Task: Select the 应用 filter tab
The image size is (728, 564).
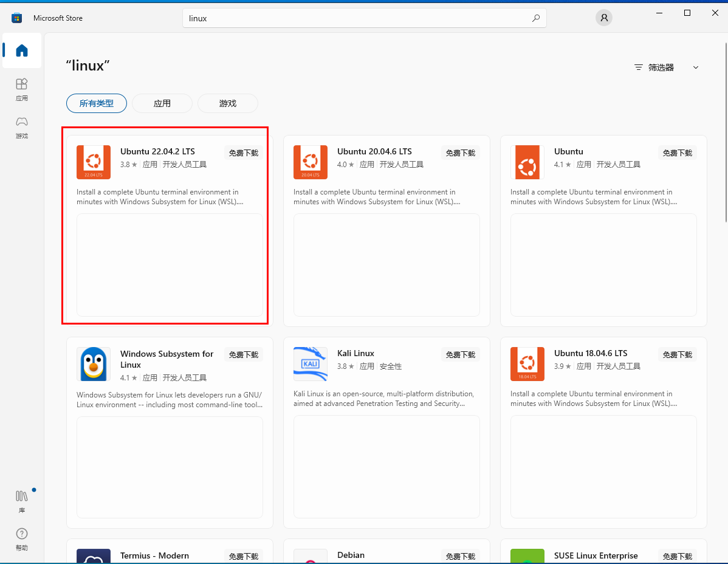Action: 162,103
